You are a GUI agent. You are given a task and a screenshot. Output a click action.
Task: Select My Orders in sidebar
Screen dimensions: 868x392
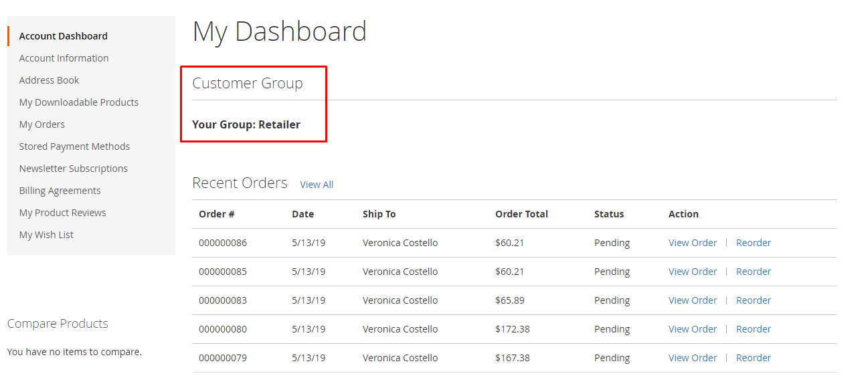coord(41,124)
